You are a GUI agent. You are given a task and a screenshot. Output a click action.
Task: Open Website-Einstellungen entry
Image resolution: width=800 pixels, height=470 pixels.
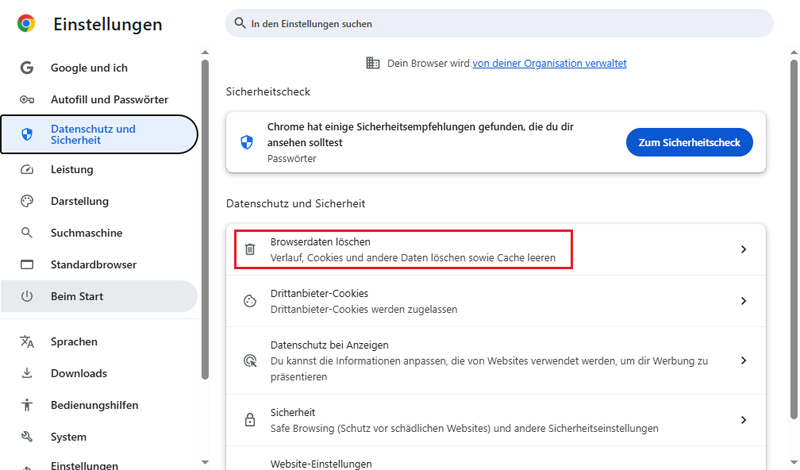[x=495, y=459]
